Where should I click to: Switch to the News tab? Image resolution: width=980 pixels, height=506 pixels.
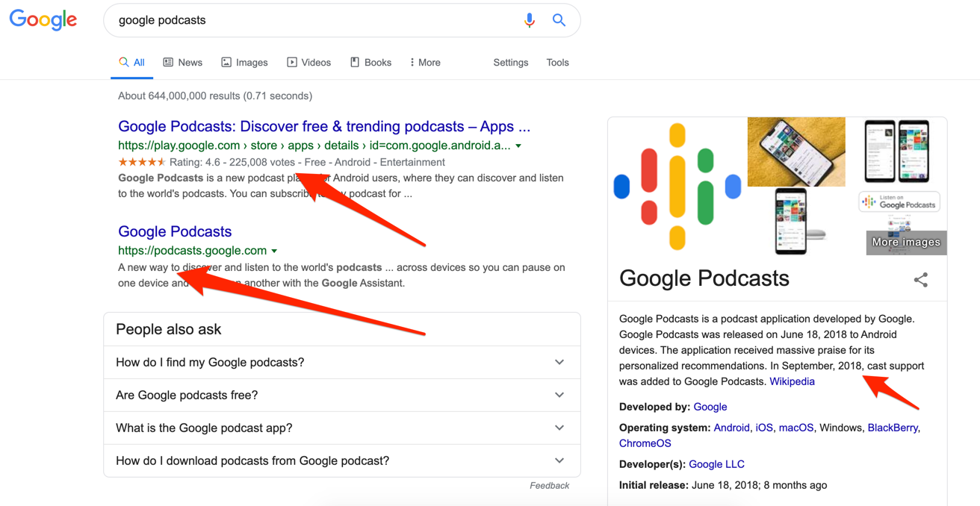click(x=183, y=63)
